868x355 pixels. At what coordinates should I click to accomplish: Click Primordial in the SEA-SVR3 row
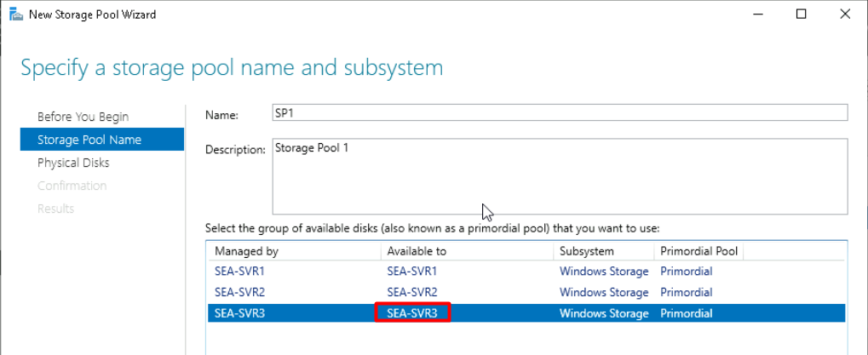tap(687, 313)
